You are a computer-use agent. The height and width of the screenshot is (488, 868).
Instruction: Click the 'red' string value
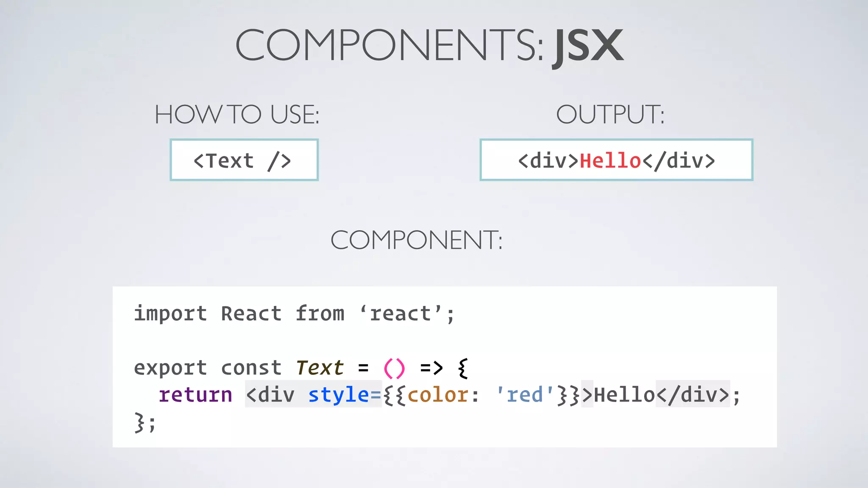click(525, 395)
